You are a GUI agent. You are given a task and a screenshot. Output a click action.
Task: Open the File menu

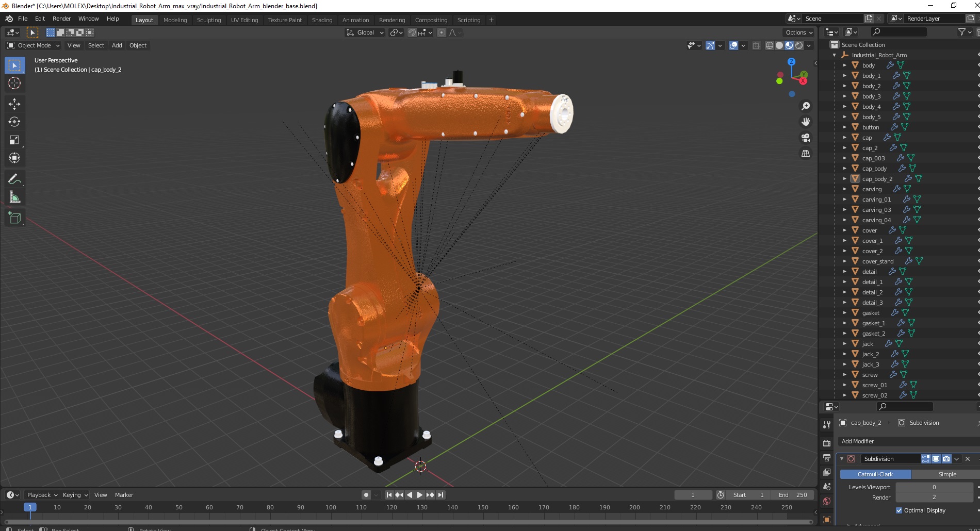point(23,19)
